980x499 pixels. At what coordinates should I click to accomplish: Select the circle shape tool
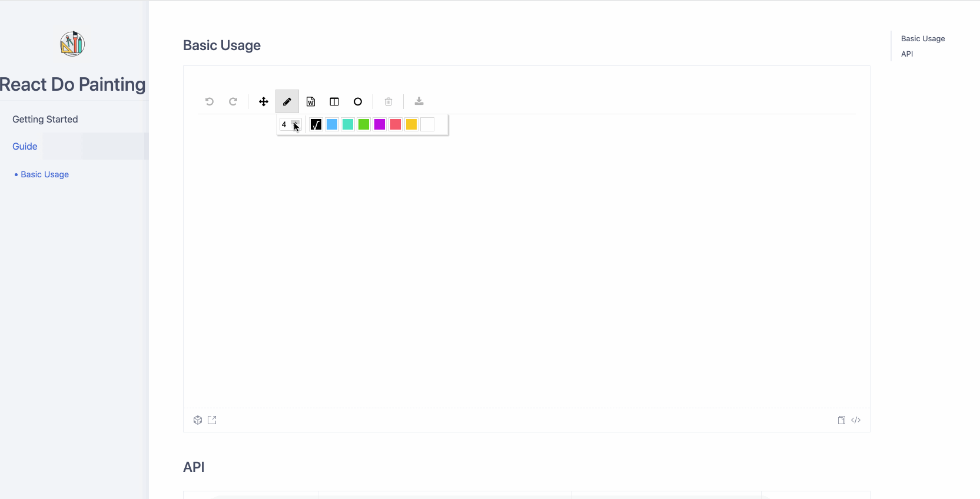pos(358,101)
